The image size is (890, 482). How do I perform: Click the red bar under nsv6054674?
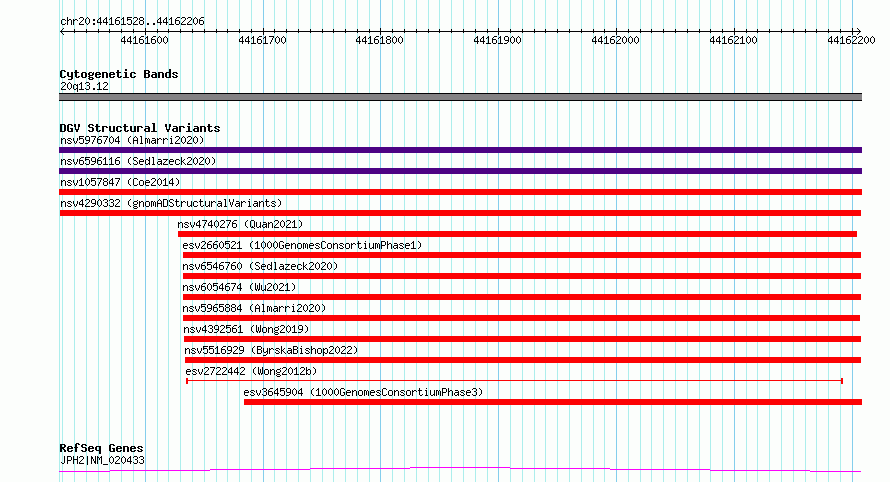tap(522, 297)
